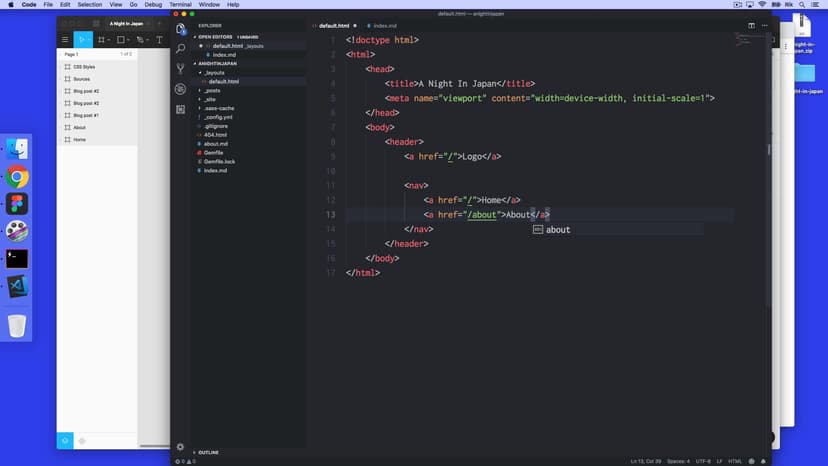Screen dimensions: 828x466
Task: Open about.md in the file explorer
Action: [216, 144]
